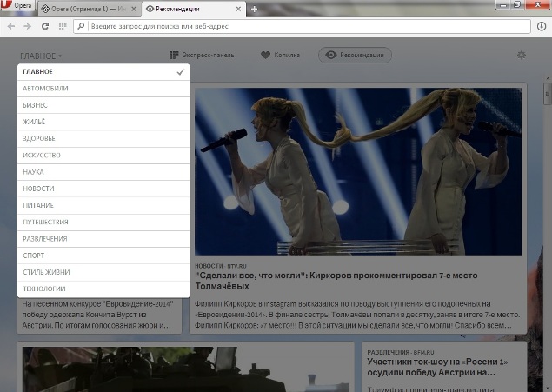Open the downloads icon beside address bar
This screenshot has width=552, height=392.
point(542,26)
